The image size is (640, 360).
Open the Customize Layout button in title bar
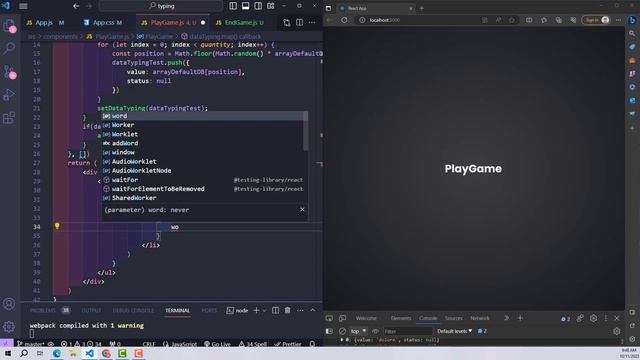(x=271, y=6)
